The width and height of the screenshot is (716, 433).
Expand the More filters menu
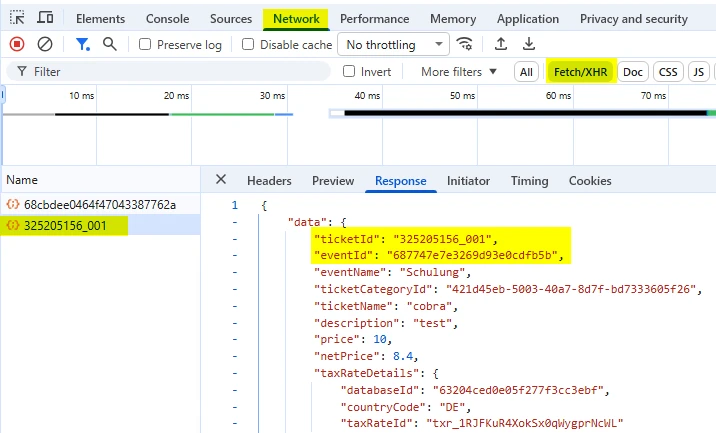coord(459,72)
